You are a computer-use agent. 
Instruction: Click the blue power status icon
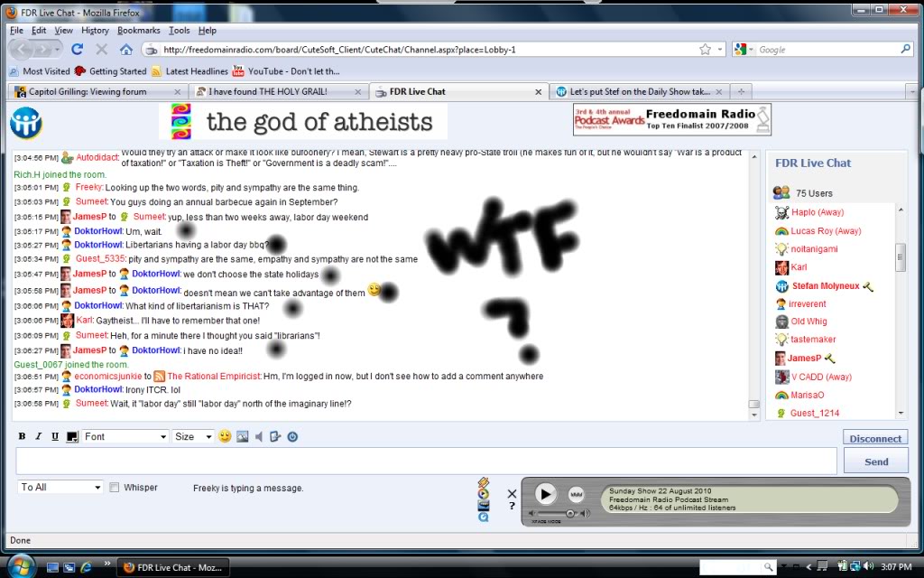tap(292, 436)
